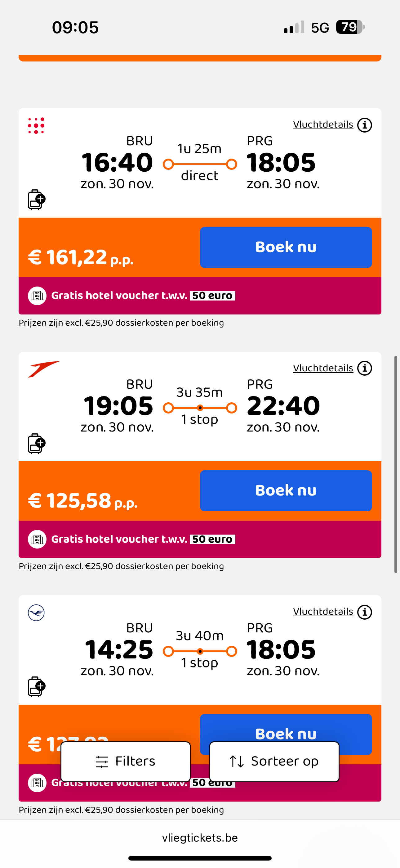Tap Lufthansa crane logo
The image size is (400, 868).
pyautogui.click(x=36, y=613)
